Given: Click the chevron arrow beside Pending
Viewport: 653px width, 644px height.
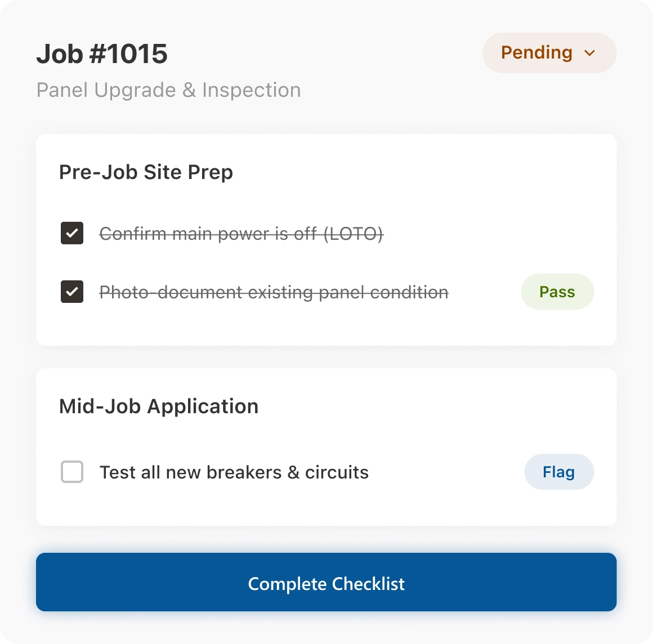Looking at the screenshot, I should click(589, 53).
